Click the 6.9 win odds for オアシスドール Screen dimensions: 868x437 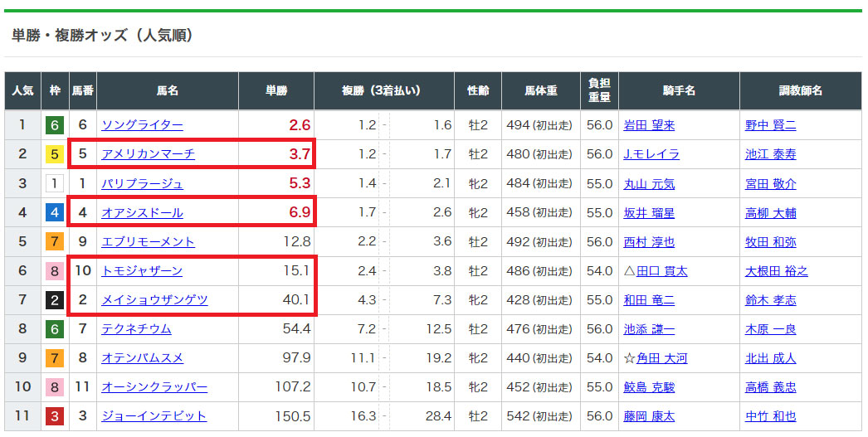pyautogui.click(x=300, y=213)
